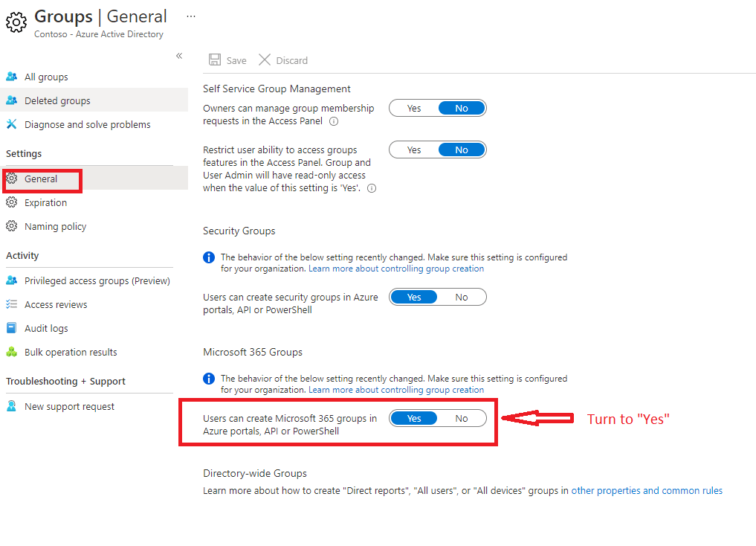Set owners manage membership requests to No
This screenshot has width=756, height=546.
pos(462,108)
